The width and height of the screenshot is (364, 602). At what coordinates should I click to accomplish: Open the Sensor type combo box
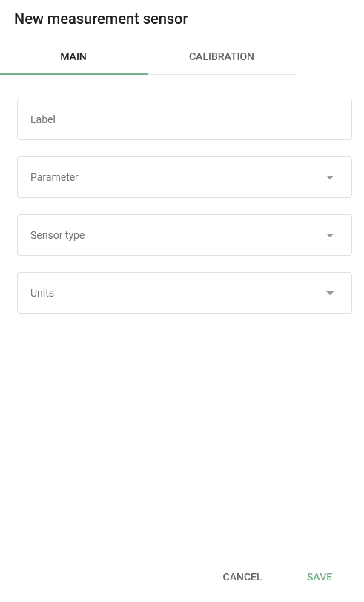tap(185, 235)
